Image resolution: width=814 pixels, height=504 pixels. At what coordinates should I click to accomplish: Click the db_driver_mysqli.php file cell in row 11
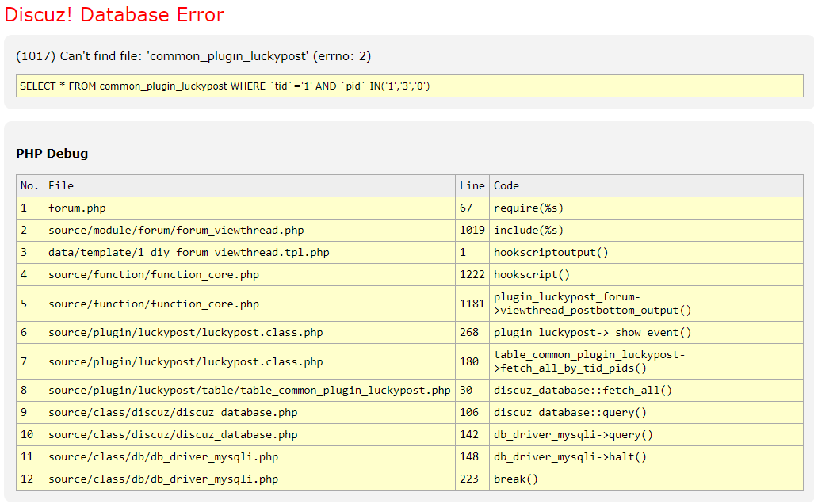(250, 457)
